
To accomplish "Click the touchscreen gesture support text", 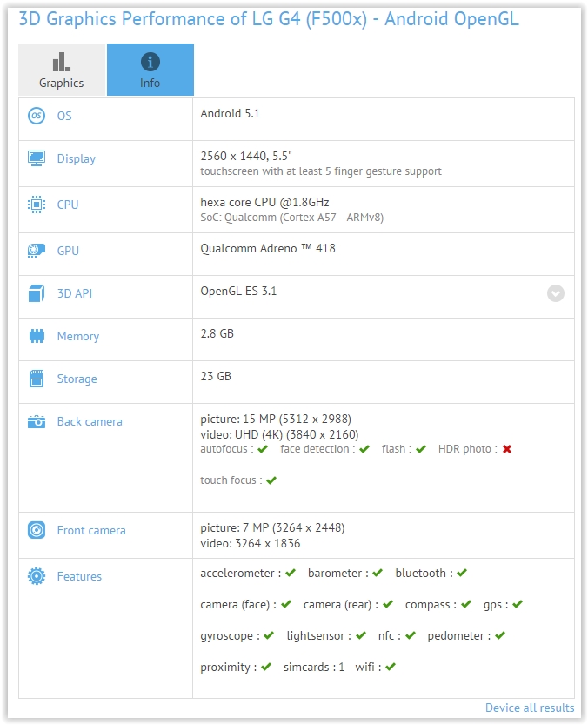I will coord(321,171).
